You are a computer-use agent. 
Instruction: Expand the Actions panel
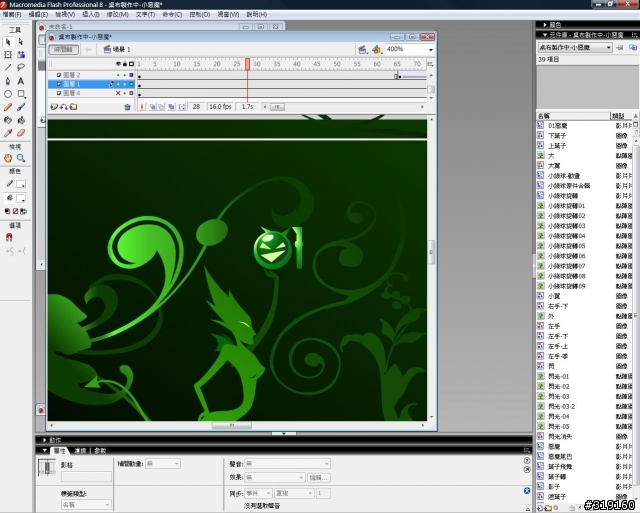(x=44, y=440)
